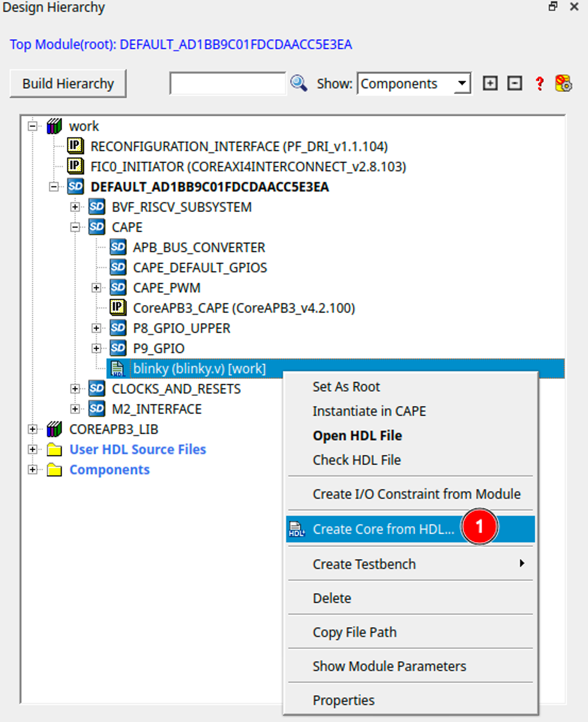Image resolution: width=588 pixels, height=722 pixels.
Task: Click yellow folder icon for User HDL Source Files
Action: pos(54,450)
